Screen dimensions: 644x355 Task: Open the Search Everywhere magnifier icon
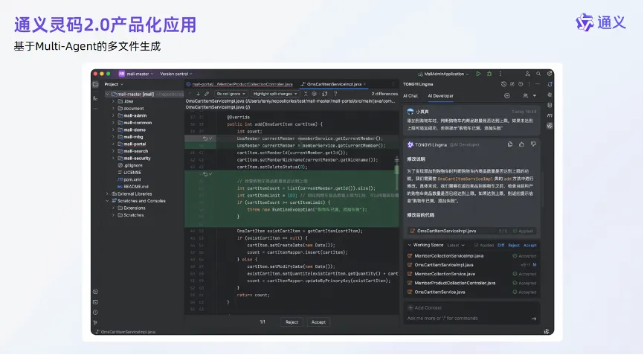coord(538,74)
